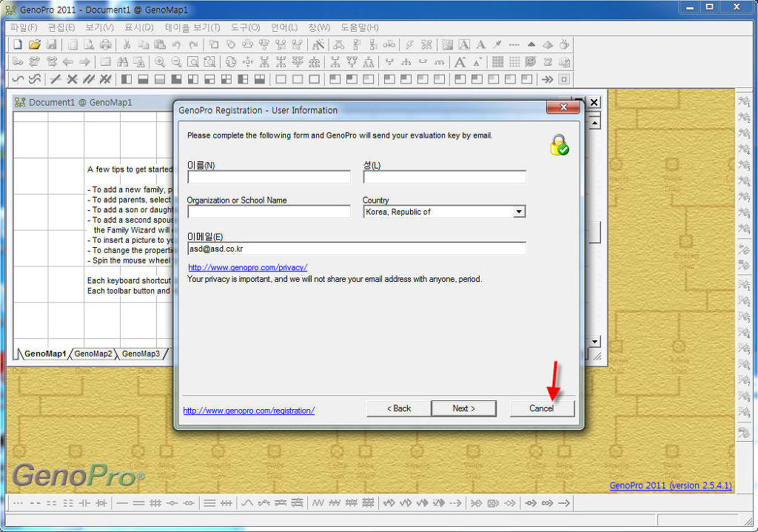Click the double-arrow toolbar overflow icon
The height and width of the screenshot is (532, 758).
[547, 79]
